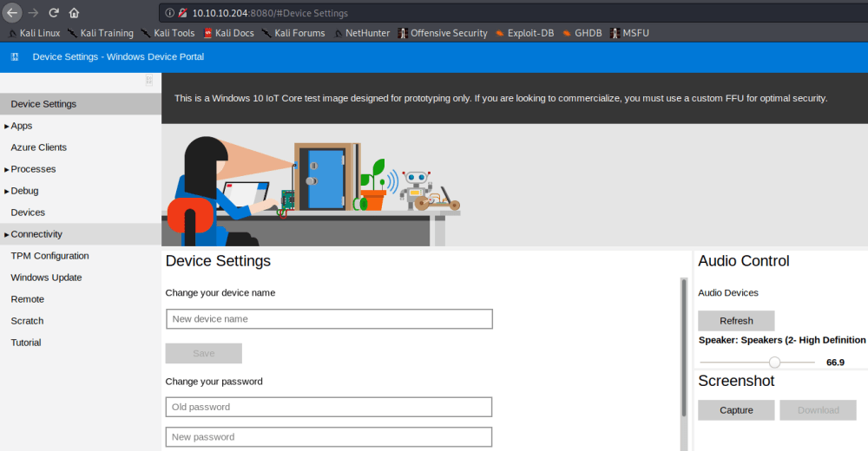Expand the Connectivity menu arrow
Viewport: 868px width, 451px height.
[7, 235]
